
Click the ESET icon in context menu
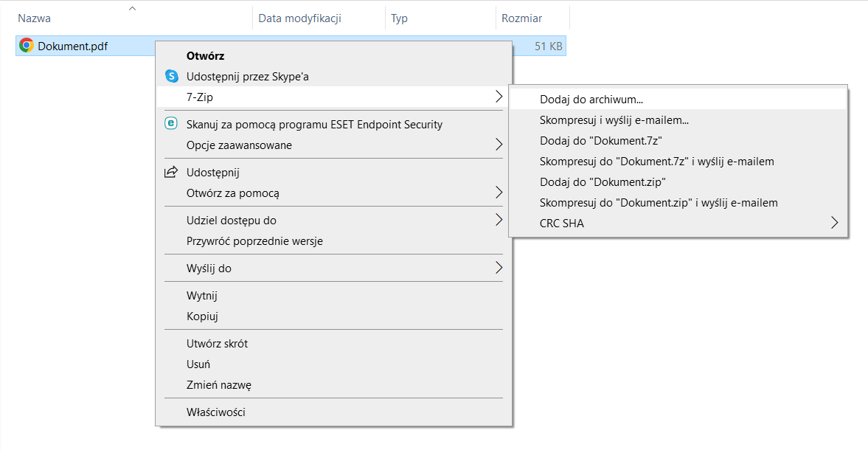[x=171, y=124]
